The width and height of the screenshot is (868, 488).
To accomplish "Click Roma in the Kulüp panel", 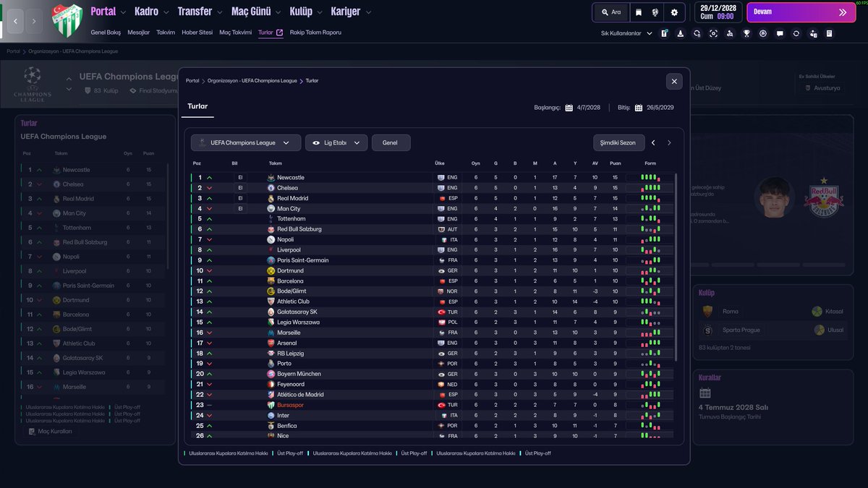I will [731, 311].
